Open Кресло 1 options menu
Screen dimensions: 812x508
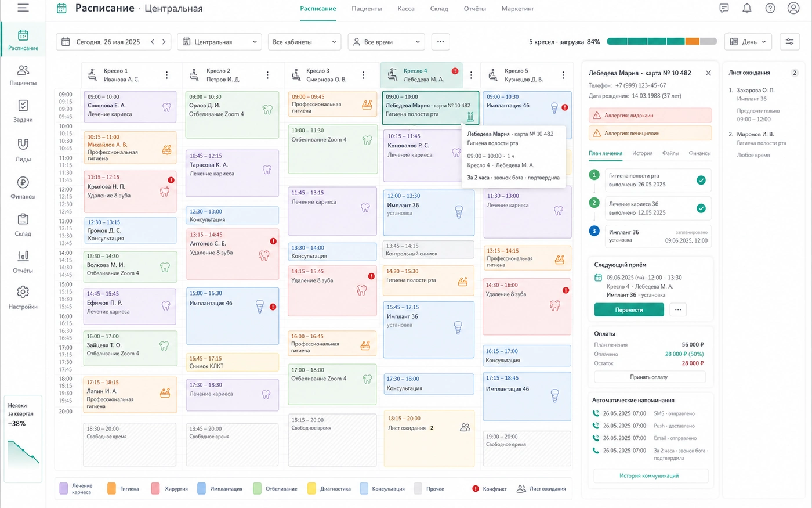167,75
